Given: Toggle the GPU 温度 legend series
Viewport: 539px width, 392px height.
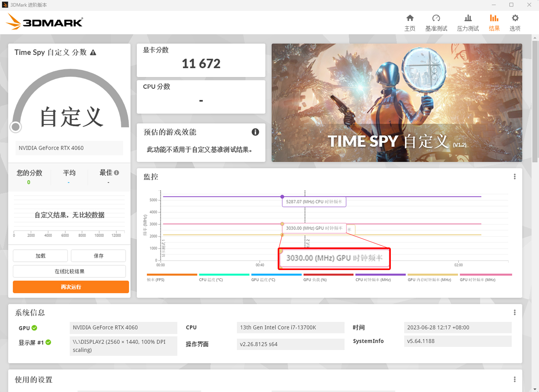Looking at the screenshot, I should (x=276, y=277).
